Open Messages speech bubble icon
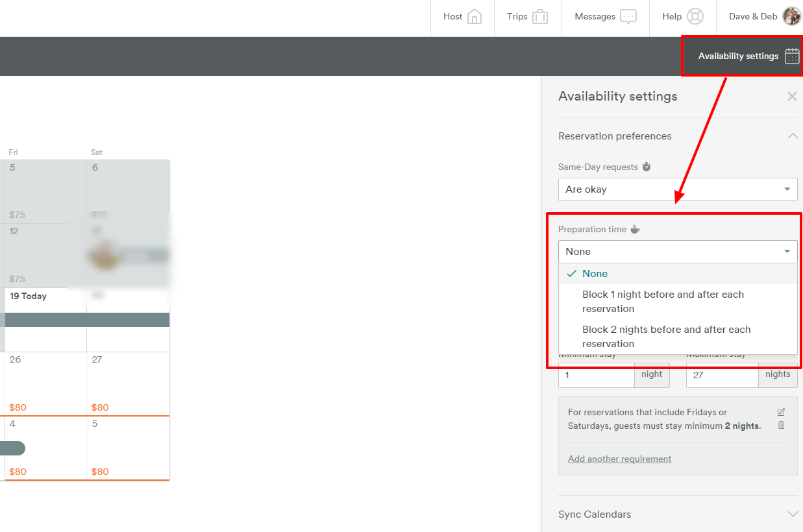This screenshot has height=532, width=803. click(628, 17)
